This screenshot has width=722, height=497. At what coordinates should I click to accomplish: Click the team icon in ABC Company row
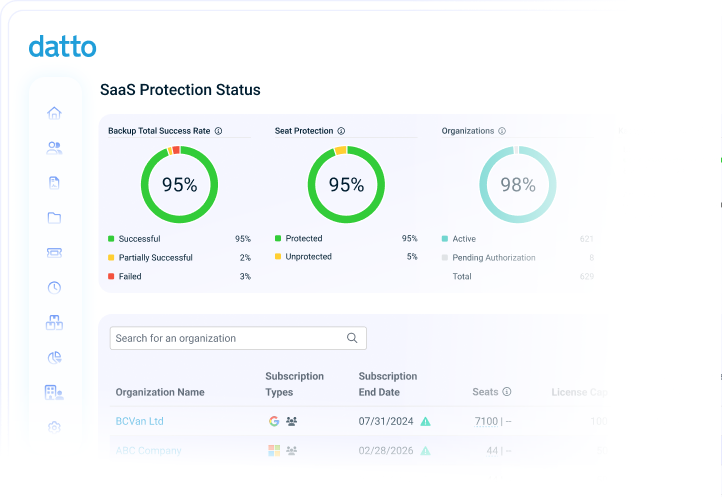pos(291,450)
